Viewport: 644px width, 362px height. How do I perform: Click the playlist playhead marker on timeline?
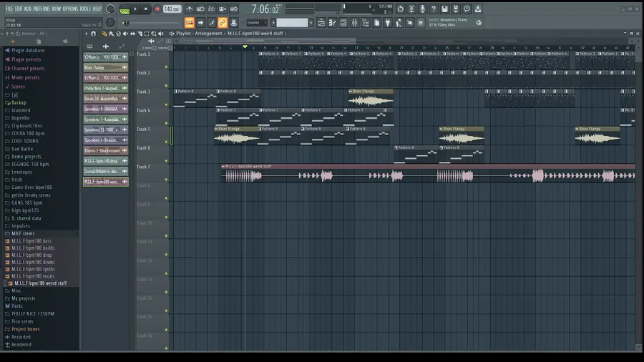tap(245, 47)
